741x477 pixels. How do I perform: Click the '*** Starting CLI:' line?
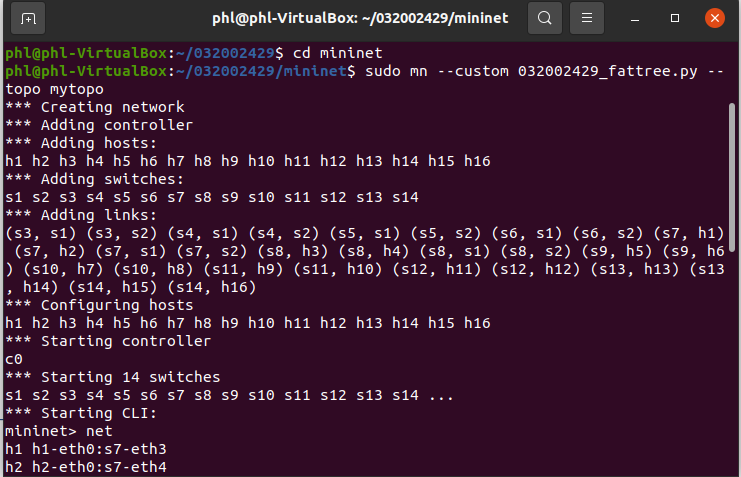tap(81, 413)
